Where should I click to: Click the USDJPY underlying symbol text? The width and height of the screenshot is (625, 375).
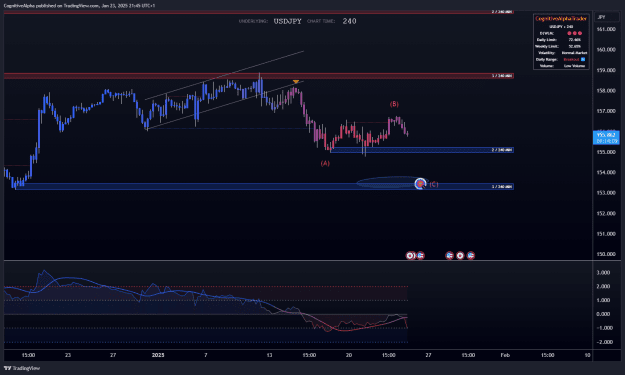pos(287,21)
